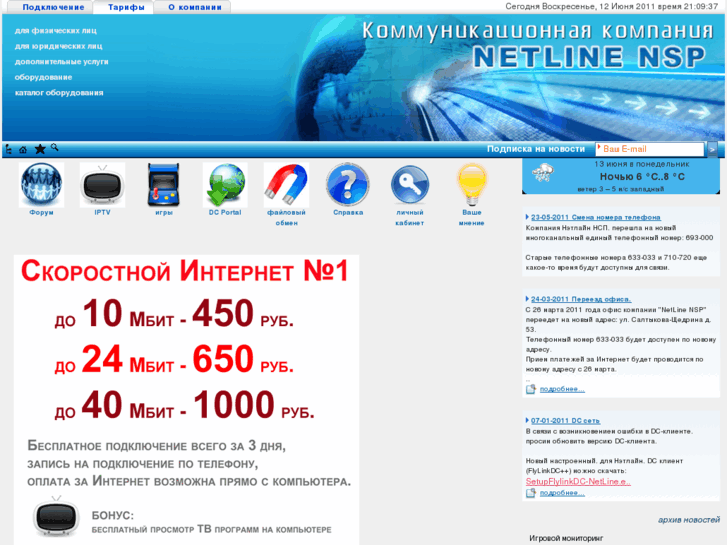Click the document icon beside Переезд офиса подробнее

[x=531, y=389]
